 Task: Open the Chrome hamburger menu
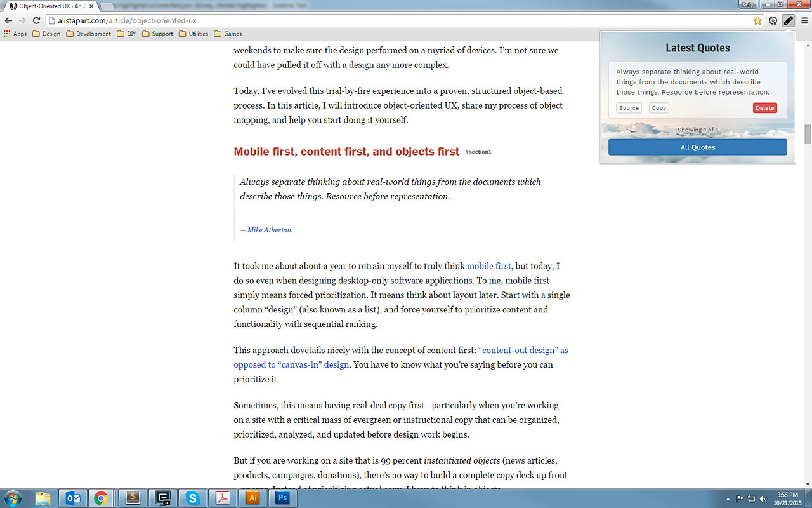pyautogui.click(x=804, y=20)
